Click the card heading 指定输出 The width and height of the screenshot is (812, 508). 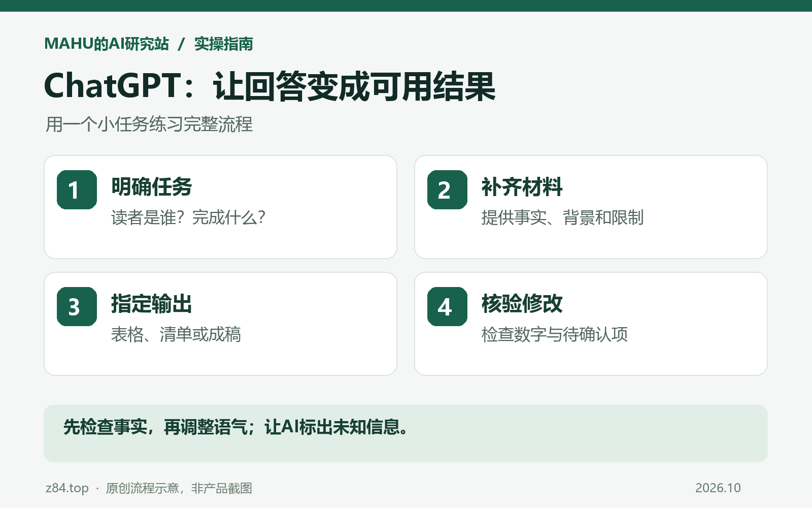point(152,304)
